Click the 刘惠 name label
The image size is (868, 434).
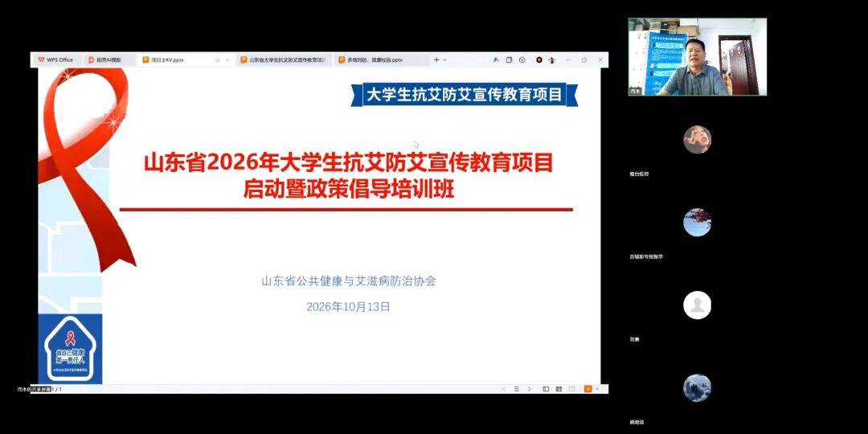(634, 339)
